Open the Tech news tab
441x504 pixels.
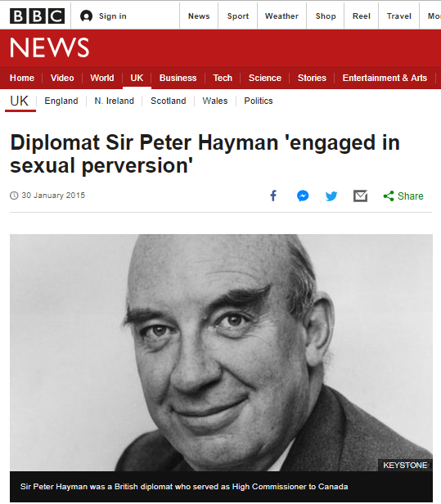223,78
